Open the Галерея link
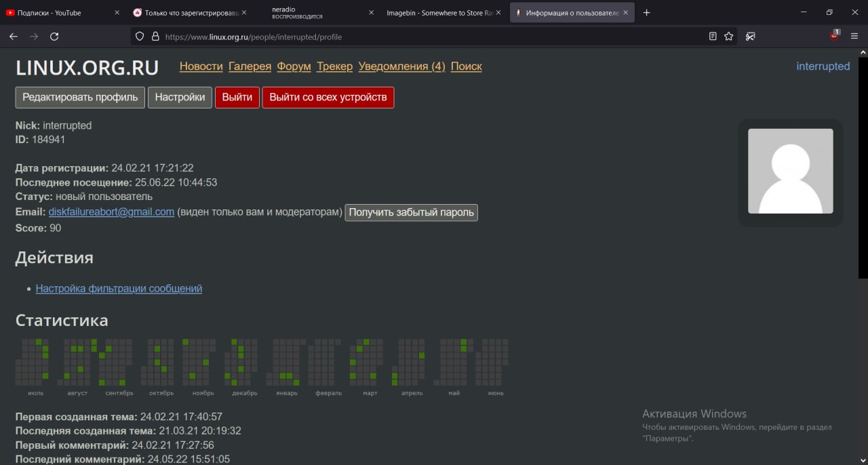This screenshot has height=465, width=868. click(250, 66)
